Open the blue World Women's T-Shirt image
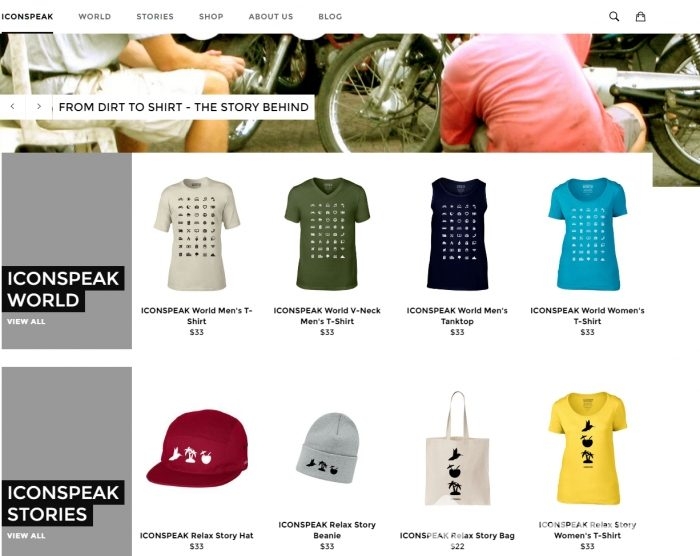The image size is (700, 556). pyautogui.click(x=588, y=234)
